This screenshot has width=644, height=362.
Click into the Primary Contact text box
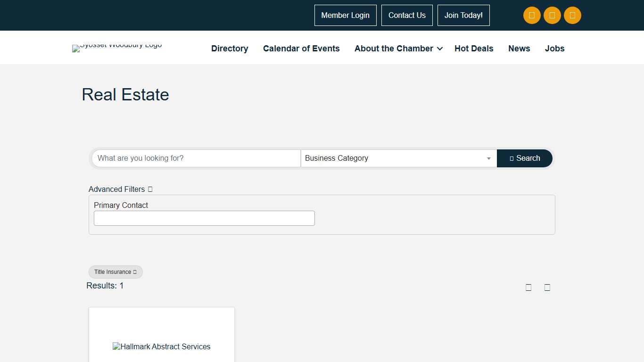(x=204, y=218)
